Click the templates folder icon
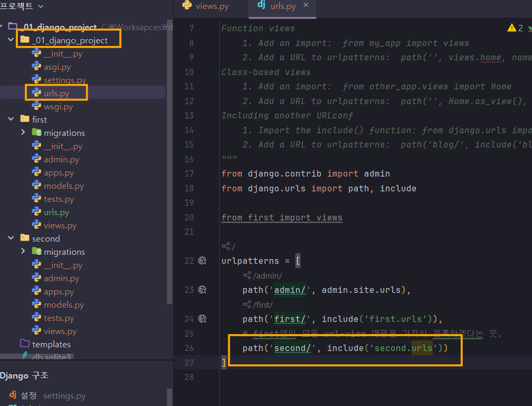The height and width of the screenshot is (406, 532). 25,344
